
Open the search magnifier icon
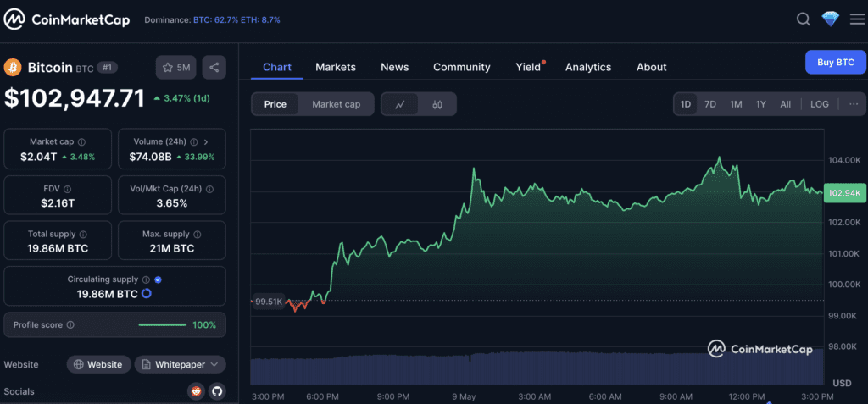(x=804, y=20)
